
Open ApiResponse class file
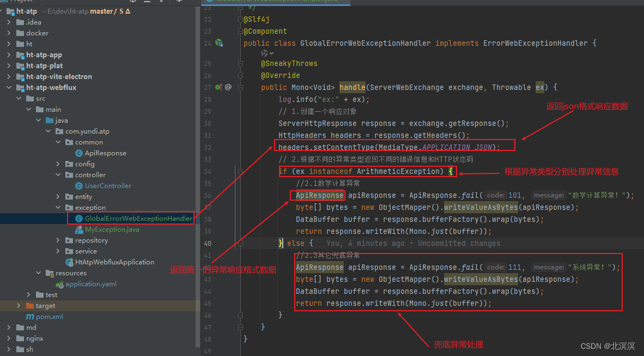(106, 153)
